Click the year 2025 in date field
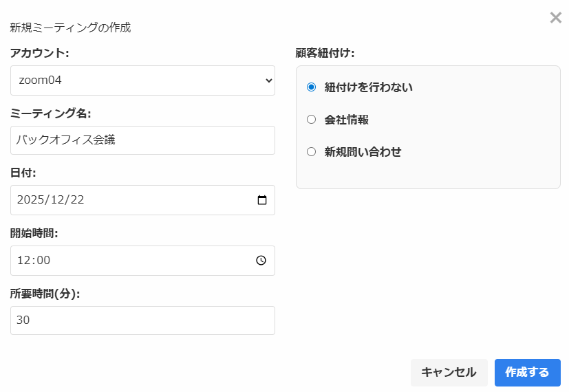 [x=30, y=200]
